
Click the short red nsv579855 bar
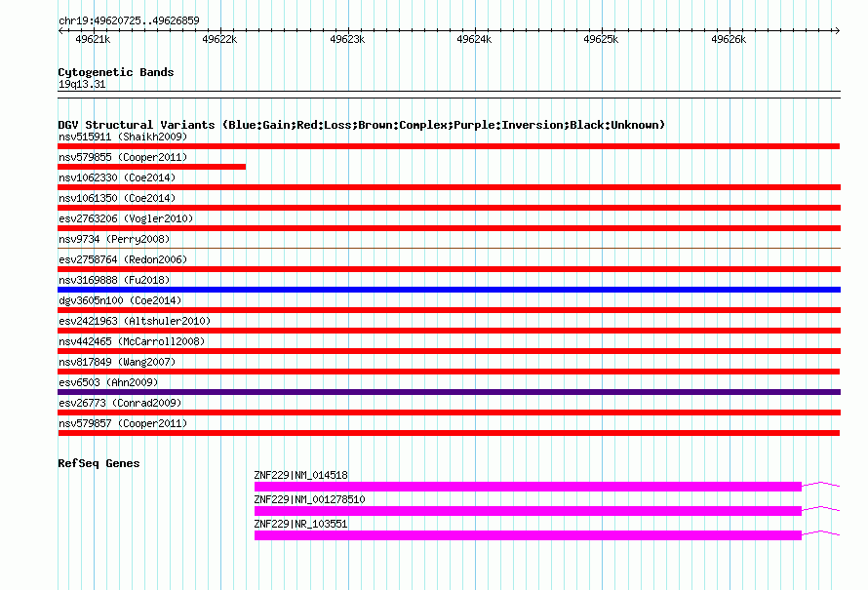click(x=152, y=167)
